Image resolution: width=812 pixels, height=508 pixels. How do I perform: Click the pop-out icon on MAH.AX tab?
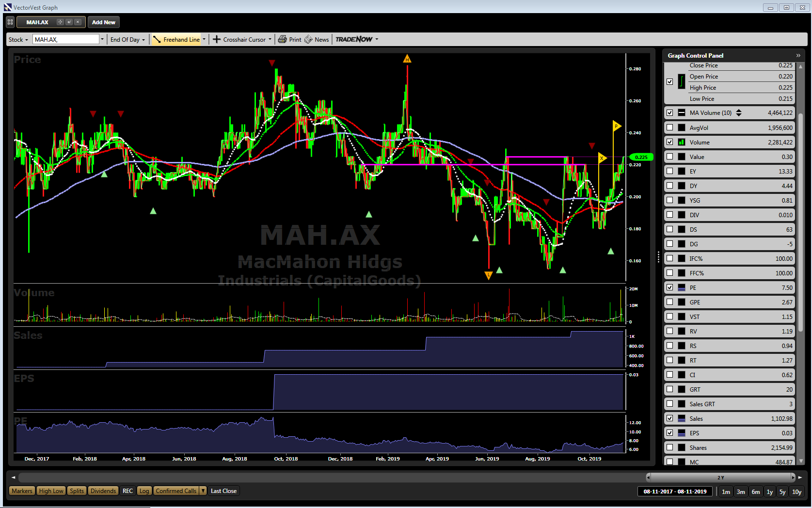tap(69, 22)
